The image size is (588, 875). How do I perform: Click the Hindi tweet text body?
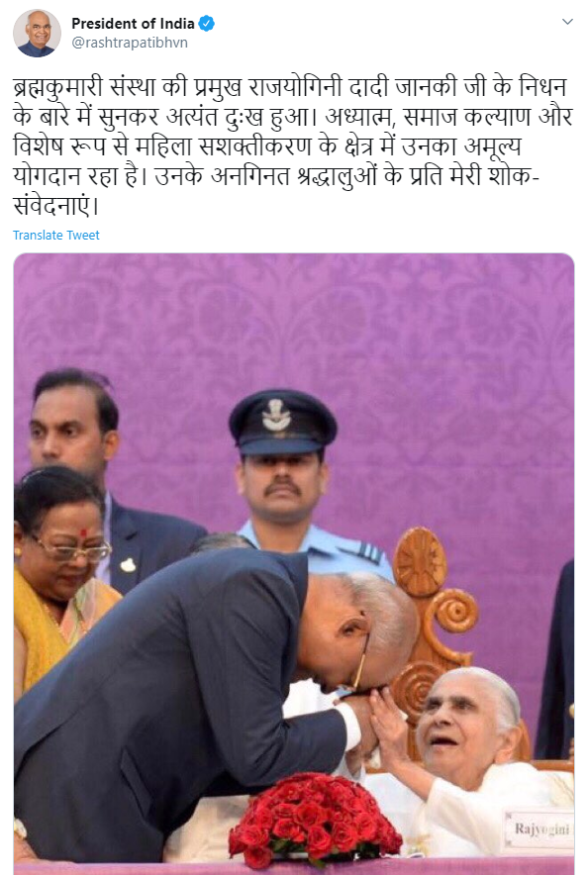point(293,146)
